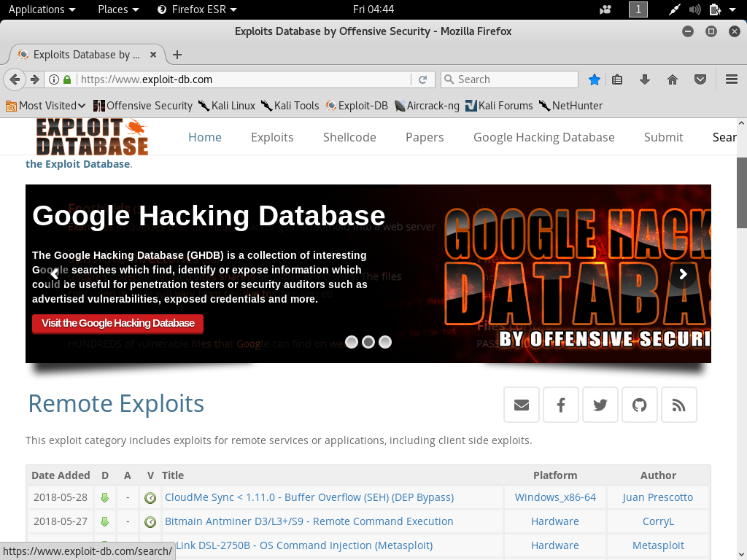
Task: Go forward with the browser forward arrow
Action: tap(35, 79)
